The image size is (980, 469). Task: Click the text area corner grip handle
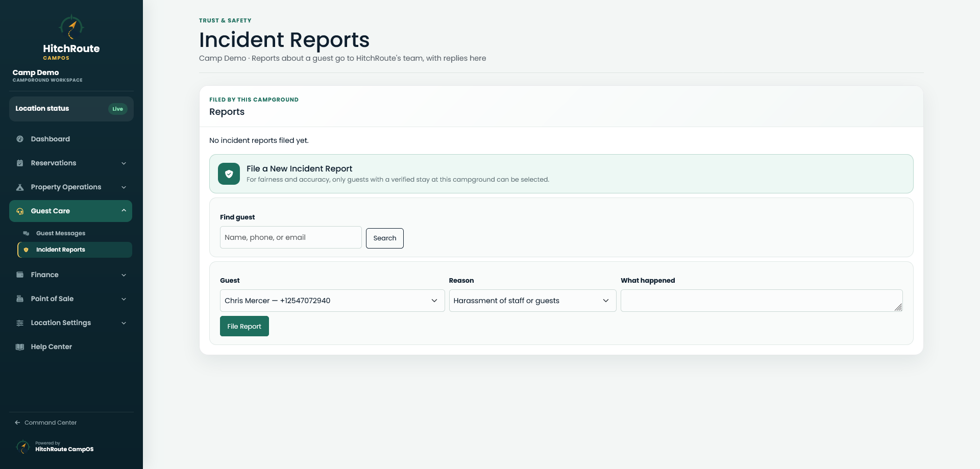point(898,307)
